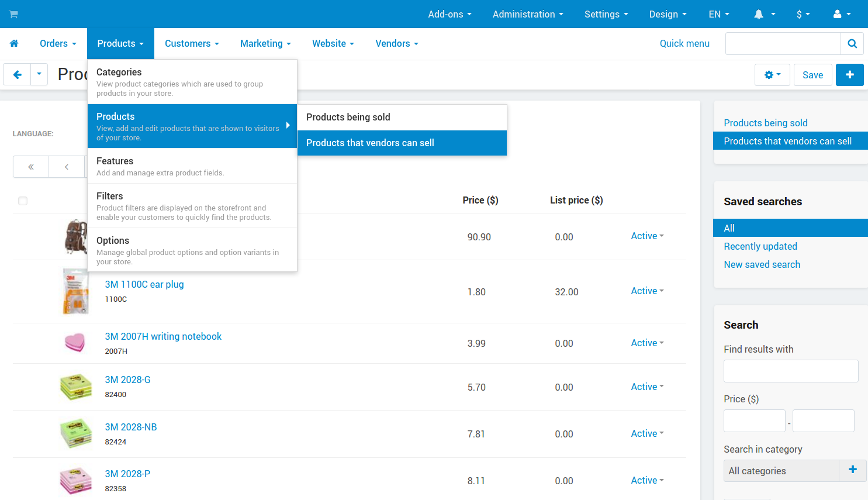
Task: Go to the home dashboard icon
Action: pos(14,43)
